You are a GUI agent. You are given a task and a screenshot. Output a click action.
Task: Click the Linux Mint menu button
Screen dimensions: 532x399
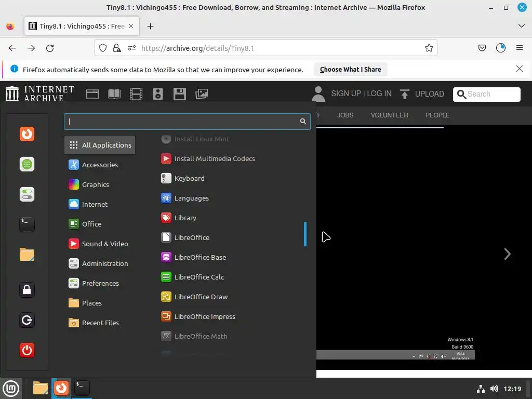11,389
